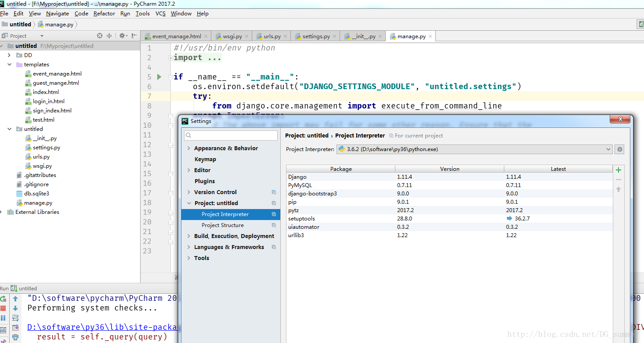
Task: Click the print icon in Run panel
Action: [x=15, y=337]
